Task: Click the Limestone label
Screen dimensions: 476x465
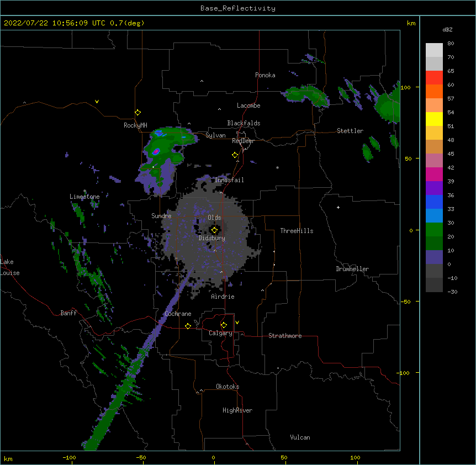Action: pos(84,197)
